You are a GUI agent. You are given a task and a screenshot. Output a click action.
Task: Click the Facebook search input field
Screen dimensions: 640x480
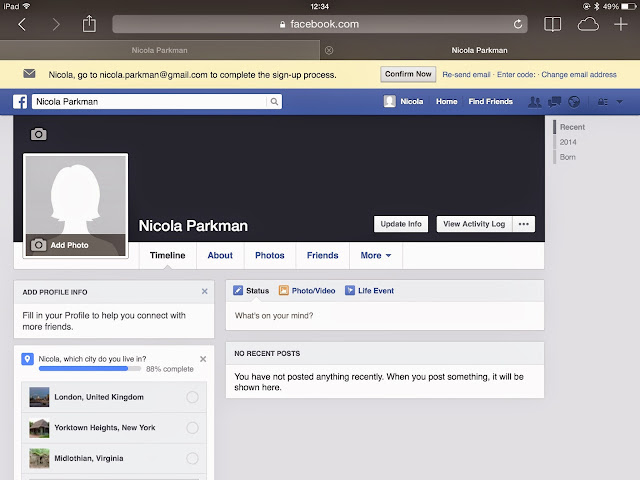(x=149, y=102)
